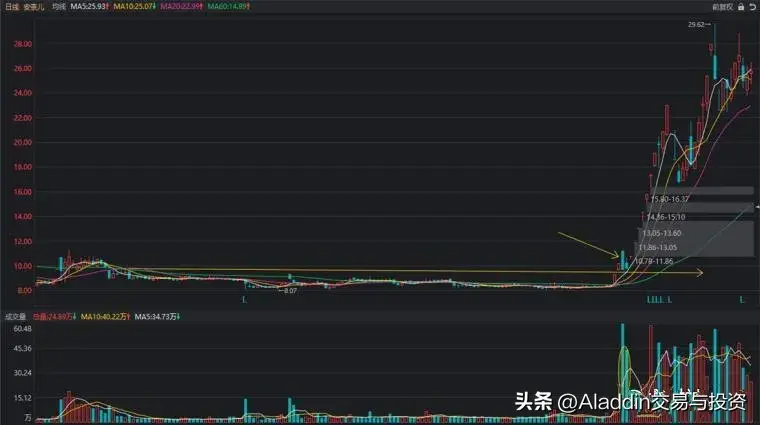This screenshot has height=425, width=760.
Task: Click the volume MA5:34.73万 value
Action: click(x=157, y=316)
